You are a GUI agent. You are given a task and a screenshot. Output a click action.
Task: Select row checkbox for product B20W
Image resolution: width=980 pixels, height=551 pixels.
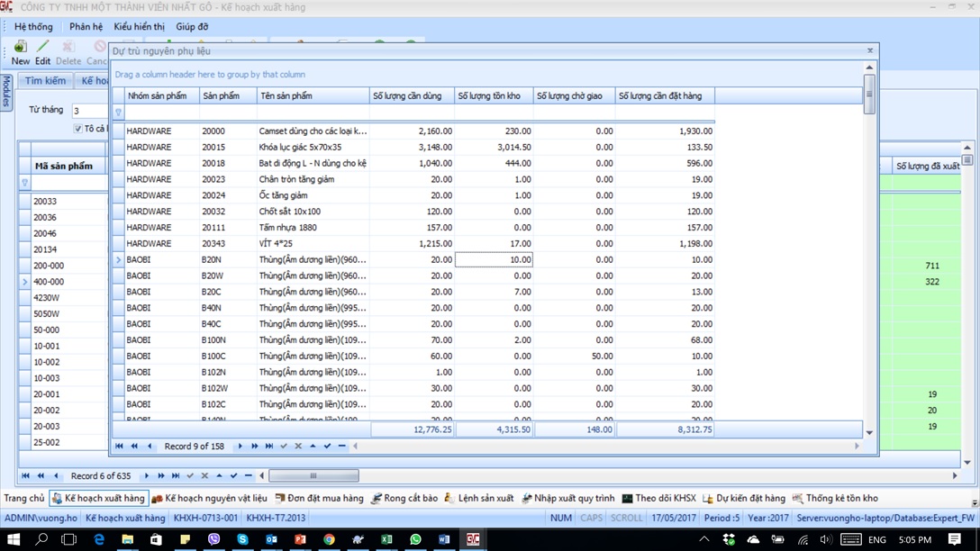(x=118, y=276)
